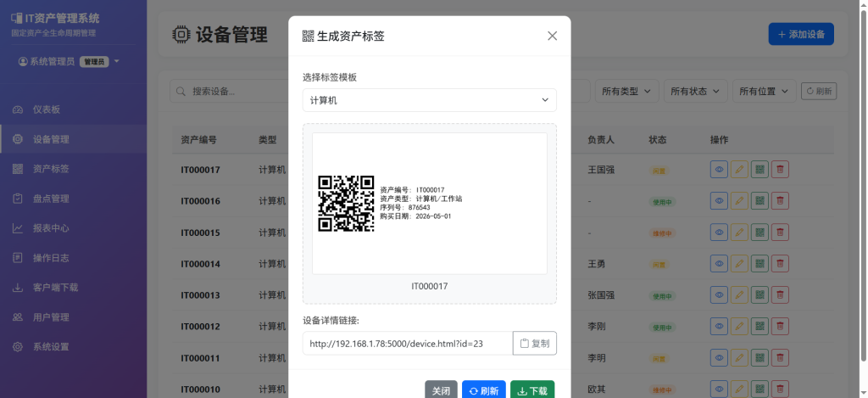868x398 pixels.
Task: View details eye icon for IT000017
Action: pos(719,170)
